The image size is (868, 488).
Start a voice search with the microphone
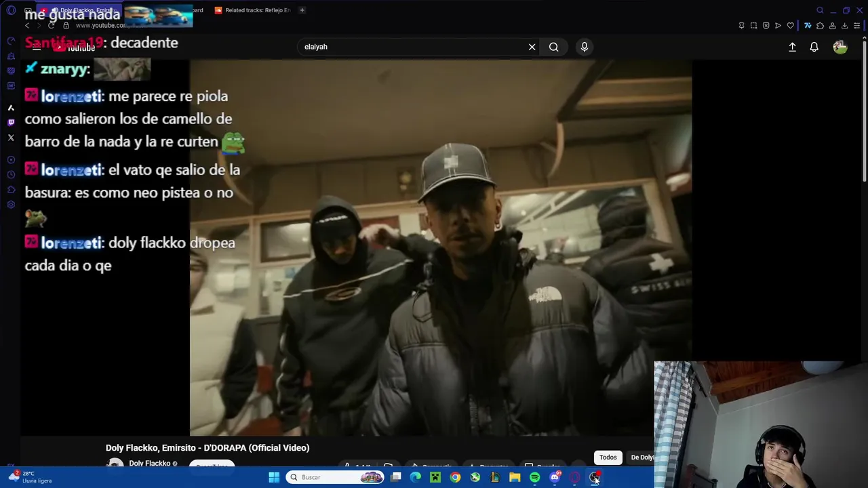point(584,47)
